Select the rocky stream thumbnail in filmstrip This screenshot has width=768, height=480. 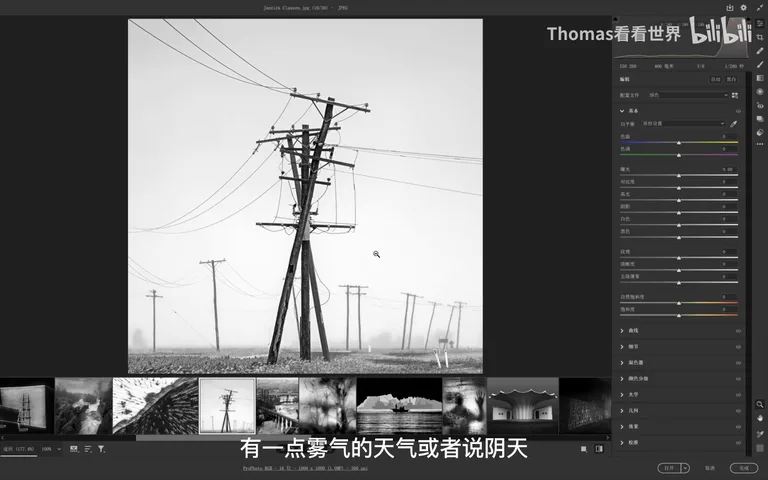click(83, 406)
